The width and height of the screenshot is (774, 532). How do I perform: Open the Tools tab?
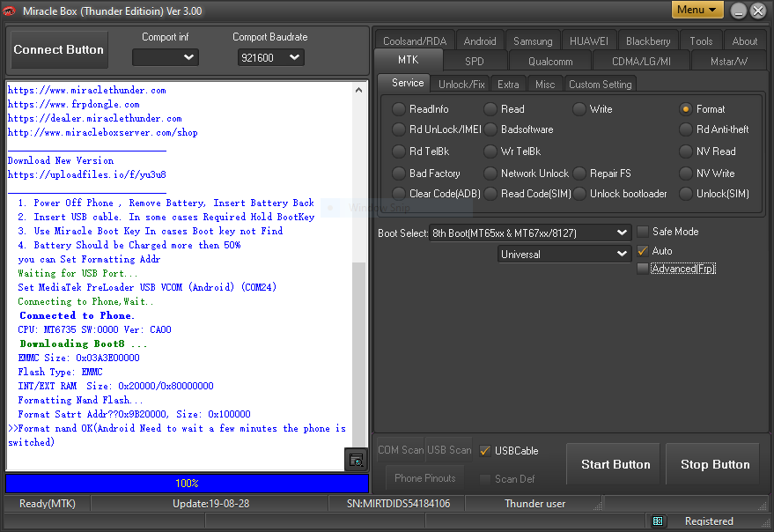[701, 41]
